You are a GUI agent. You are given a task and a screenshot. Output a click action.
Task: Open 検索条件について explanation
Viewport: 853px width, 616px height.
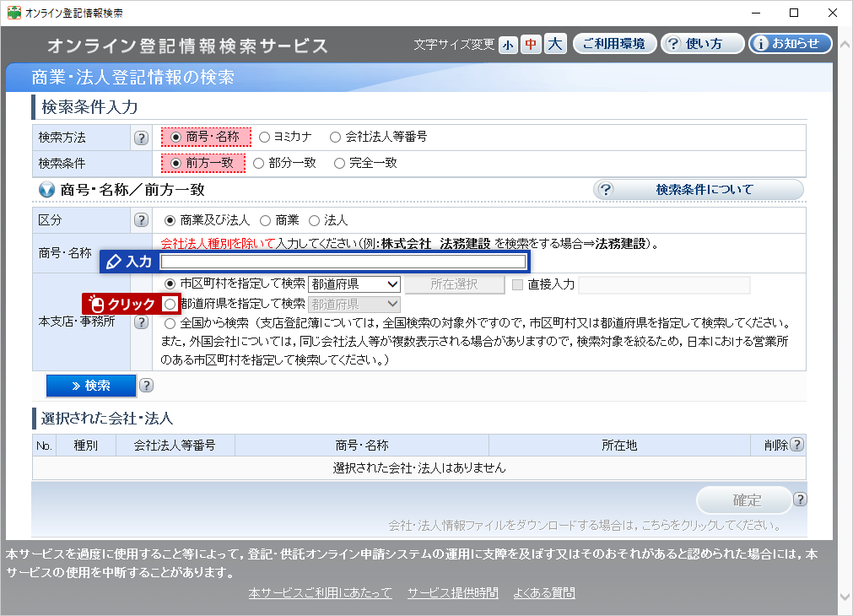click(x=698, y=190)
